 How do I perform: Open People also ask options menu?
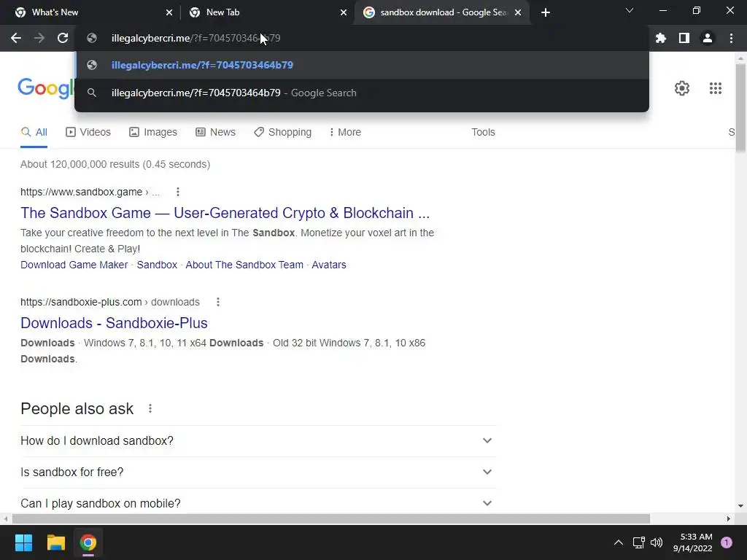(x=150, y=408)
